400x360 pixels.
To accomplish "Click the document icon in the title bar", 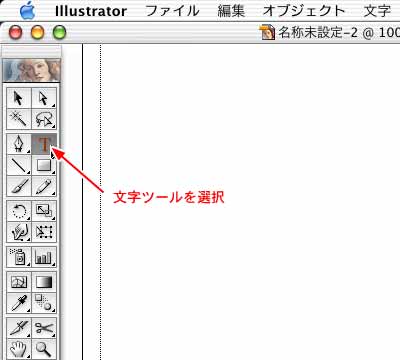I will 267,33.
